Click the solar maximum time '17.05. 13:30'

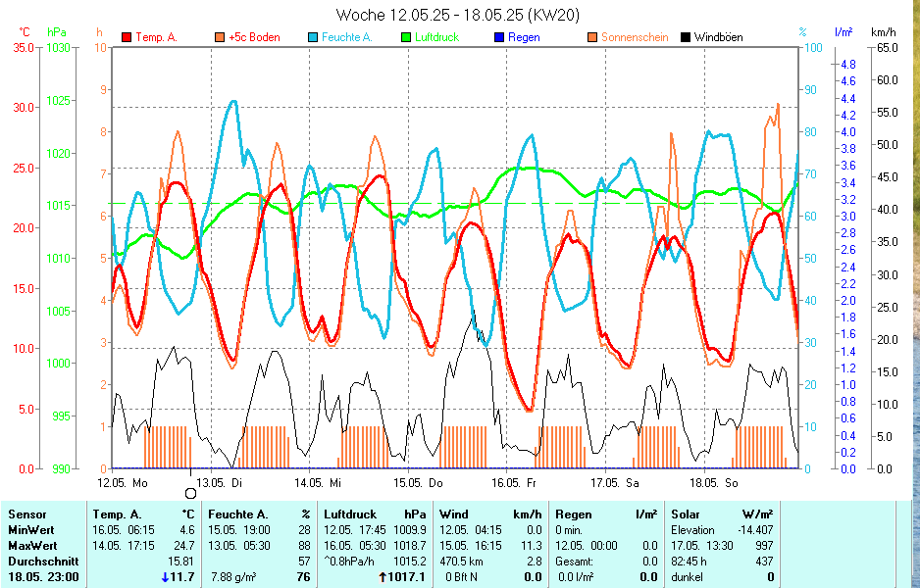click(702, 546)
